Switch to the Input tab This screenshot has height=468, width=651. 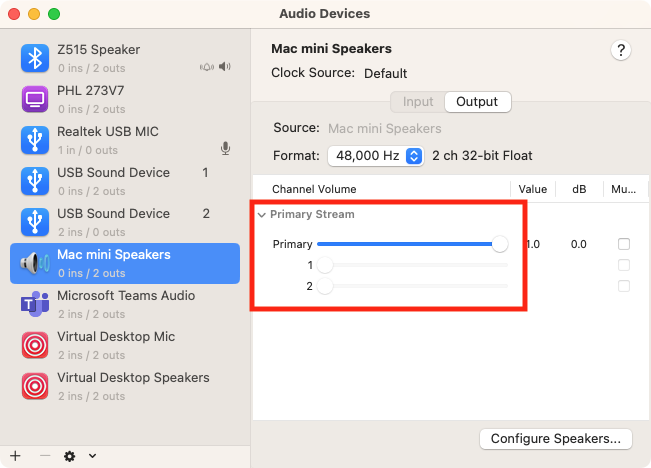tap(418, 102)
